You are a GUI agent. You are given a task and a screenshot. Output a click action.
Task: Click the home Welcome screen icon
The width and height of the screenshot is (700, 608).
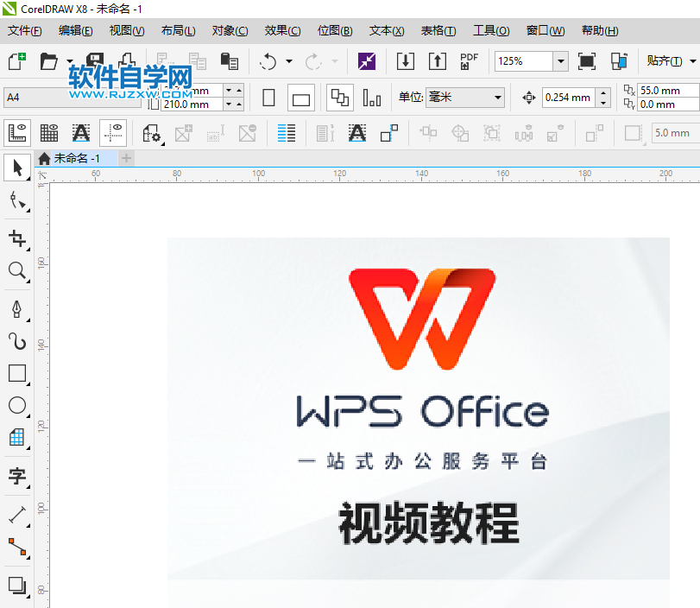44,158
